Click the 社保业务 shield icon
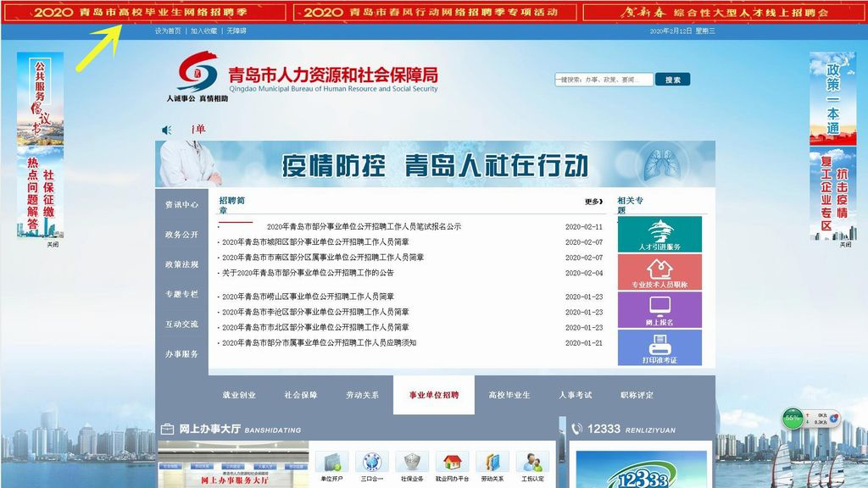 [411, 462]
